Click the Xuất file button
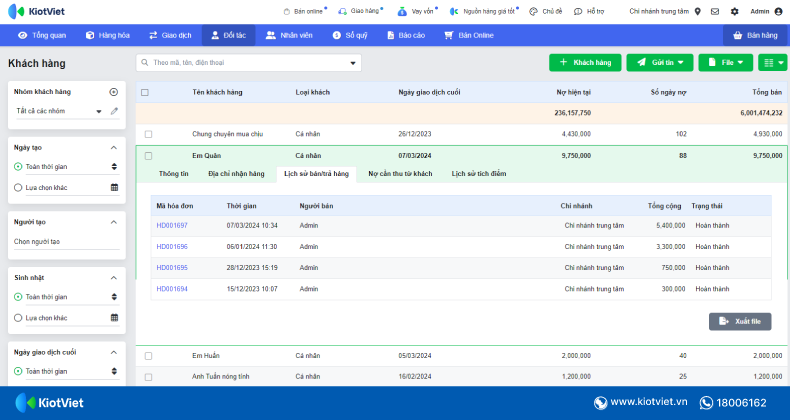This screenshot has width=790, height=420. click(740, 321)
